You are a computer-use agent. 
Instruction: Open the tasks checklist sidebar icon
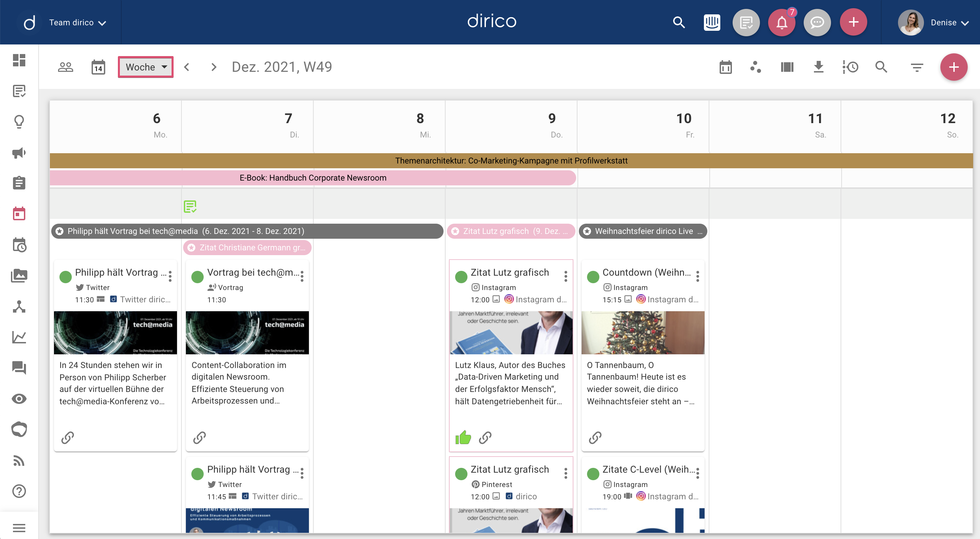pos(19,91)
